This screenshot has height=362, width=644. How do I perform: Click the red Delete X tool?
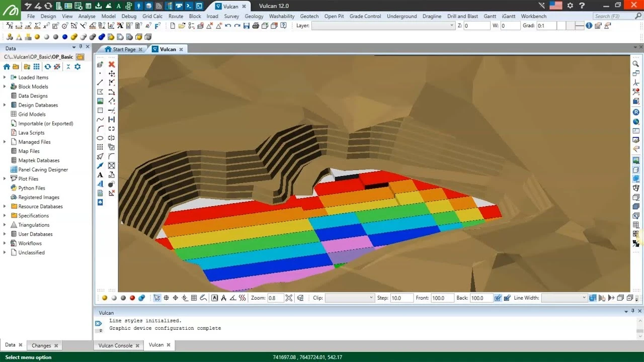coord(112,64)
